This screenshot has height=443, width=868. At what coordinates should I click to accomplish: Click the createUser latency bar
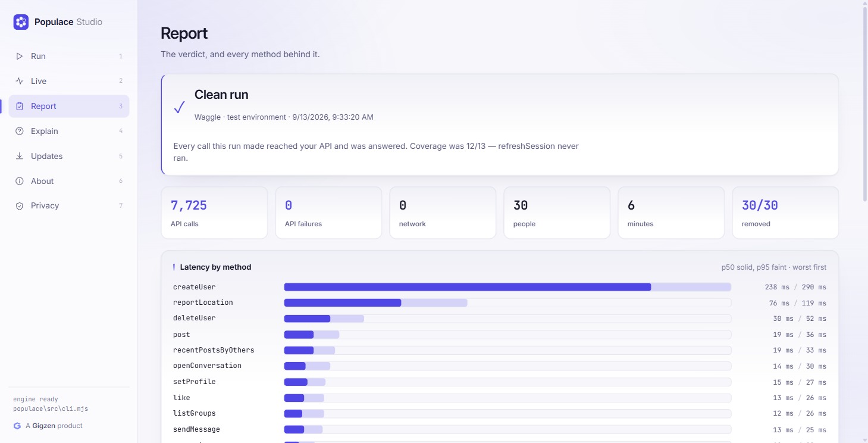tap(507, 287)
